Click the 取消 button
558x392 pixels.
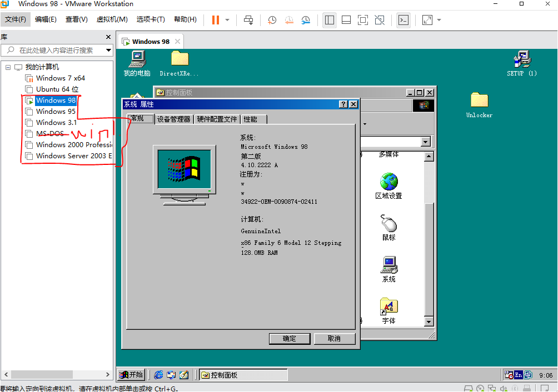(334, 339)
